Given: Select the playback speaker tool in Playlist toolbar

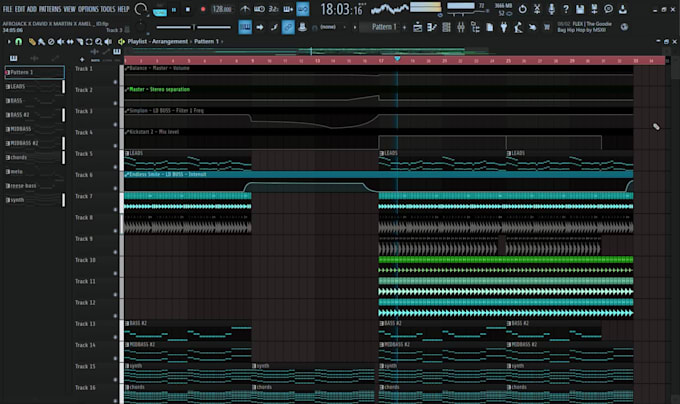Looking at the screenshot, I should 108,42.
